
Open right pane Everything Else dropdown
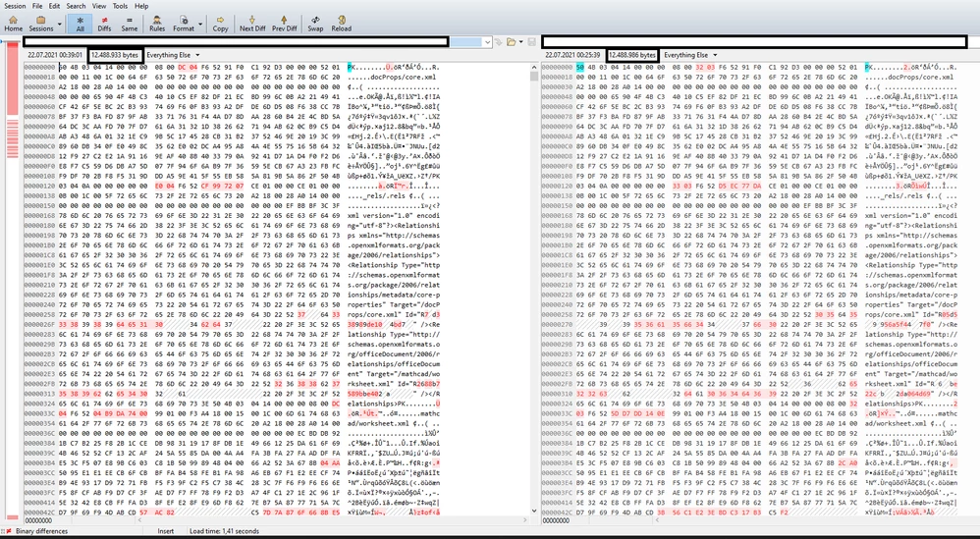(x=690, y=55)
